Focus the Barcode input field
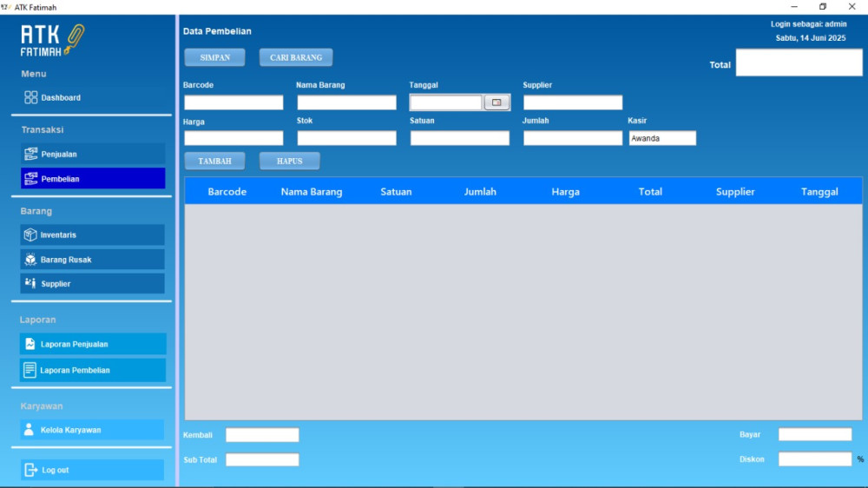This screenshot has height=488, width=868. (233, 102)
